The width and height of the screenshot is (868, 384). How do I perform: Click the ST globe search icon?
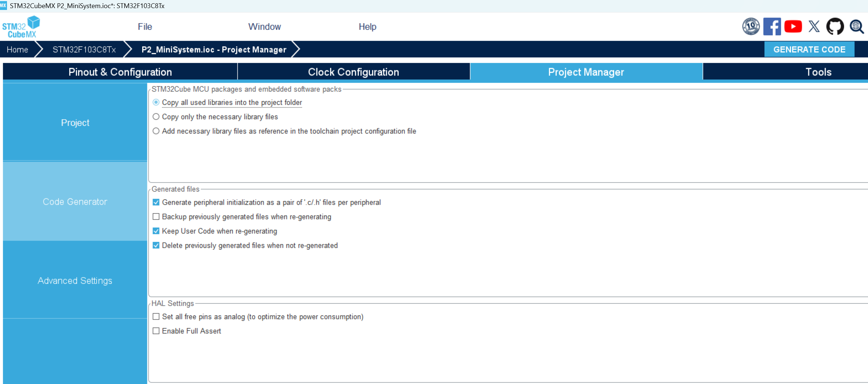click(857, 27)
